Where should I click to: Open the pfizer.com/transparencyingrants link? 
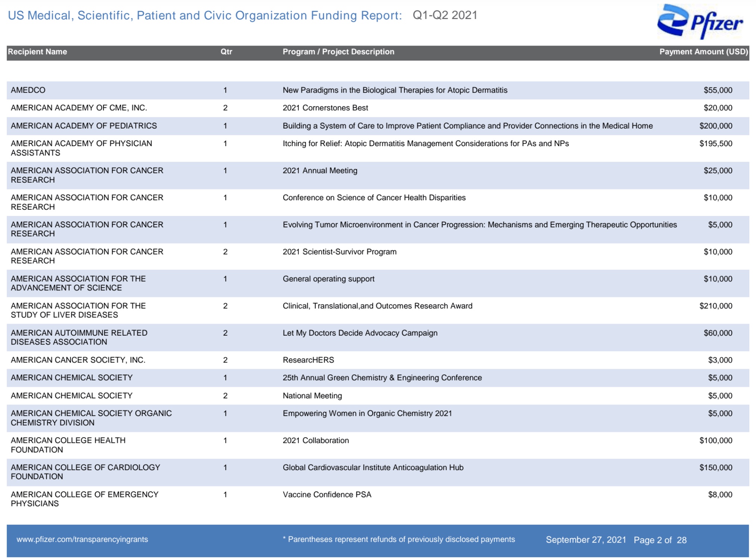(x=82, y=539)
